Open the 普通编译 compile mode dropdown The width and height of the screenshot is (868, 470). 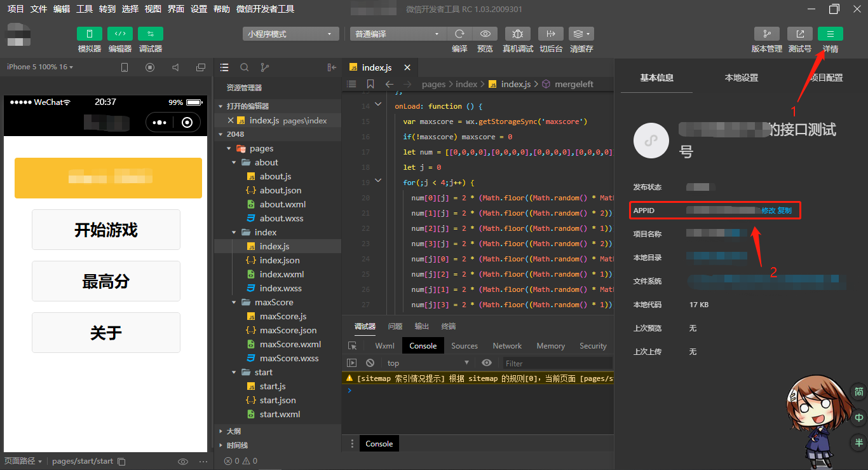pyautogui.click(x=398, y=34)
